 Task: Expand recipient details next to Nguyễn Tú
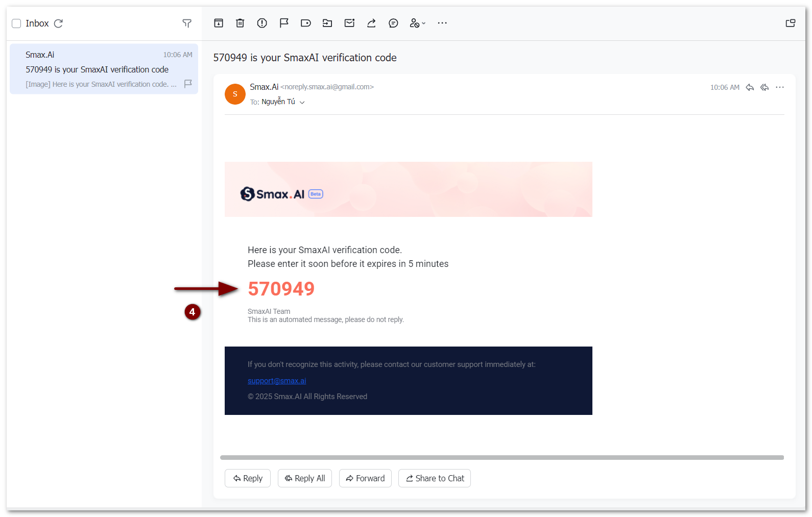point(302,103)
